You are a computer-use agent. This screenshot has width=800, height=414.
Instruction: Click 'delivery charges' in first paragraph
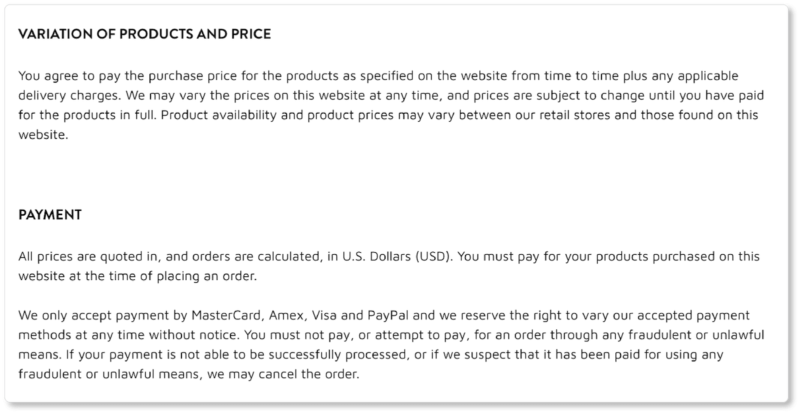coord(69,95)
